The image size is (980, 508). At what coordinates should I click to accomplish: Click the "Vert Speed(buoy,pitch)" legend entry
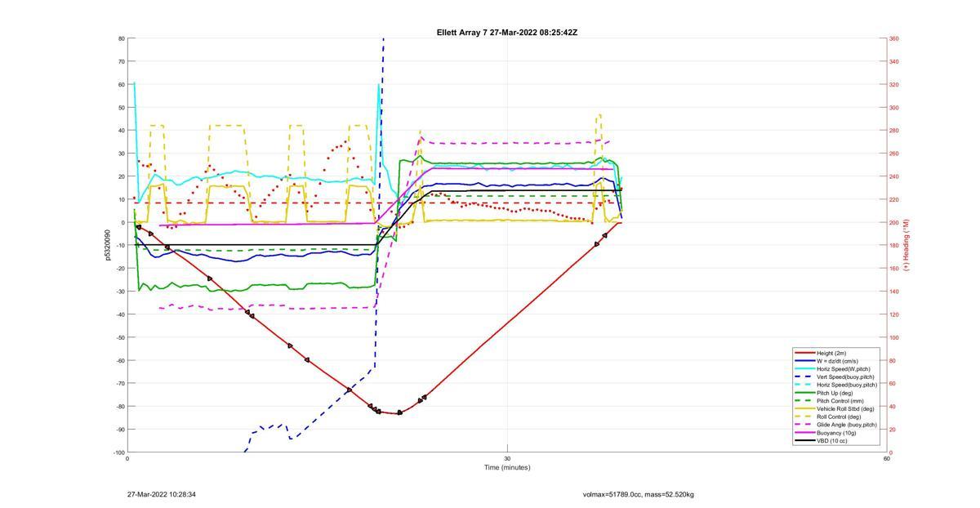pos(835,377)
